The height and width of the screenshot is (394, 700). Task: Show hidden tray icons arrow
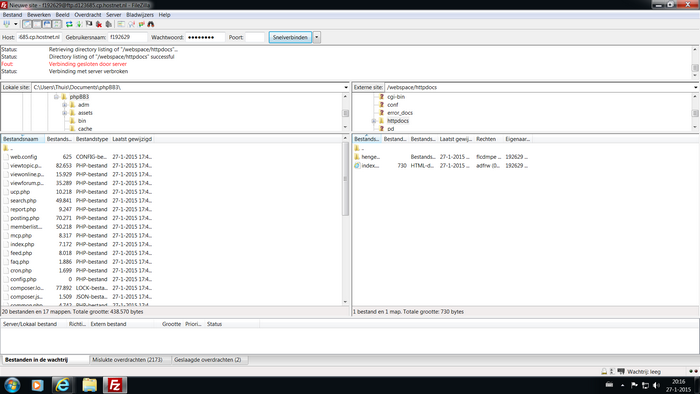pos(622,385)
